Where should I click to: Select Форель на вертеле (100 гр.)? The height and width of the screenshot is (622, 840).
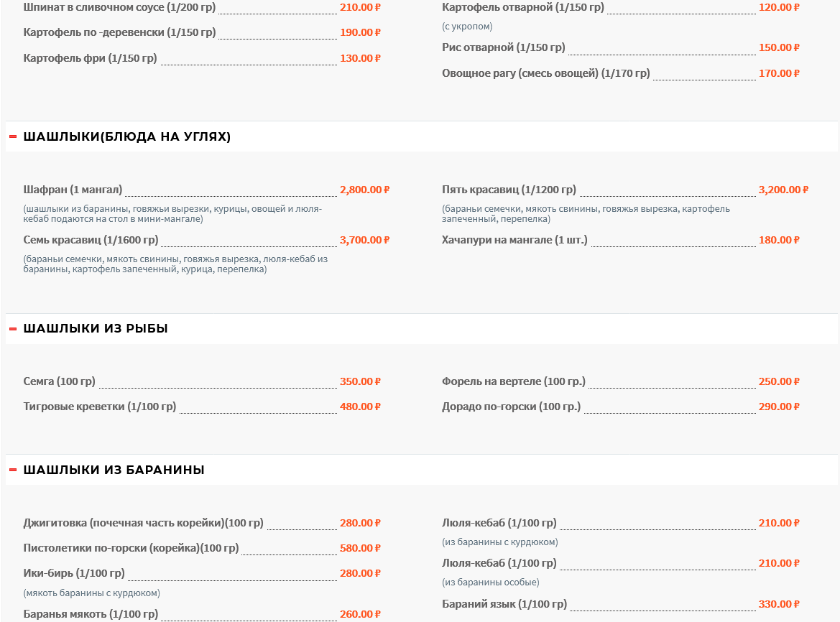pyautogui.click(x=514, y=381)
